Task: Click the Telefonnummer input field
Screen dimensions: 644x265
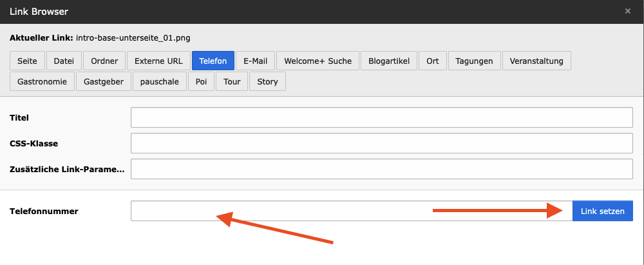Action: (x=352, y=211)
